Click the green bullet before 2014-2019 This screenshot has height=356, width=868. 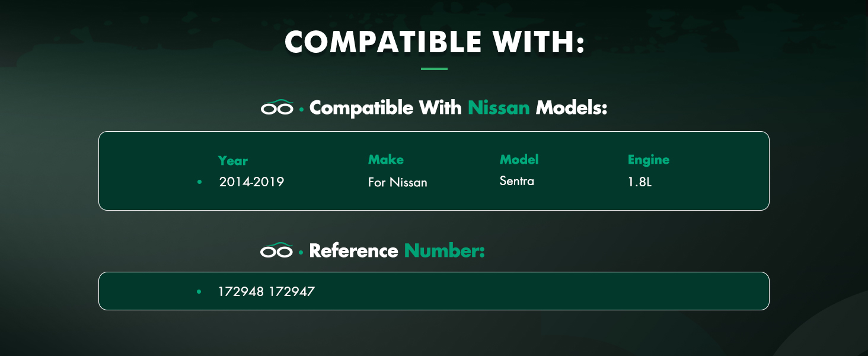tap(200, 182)
